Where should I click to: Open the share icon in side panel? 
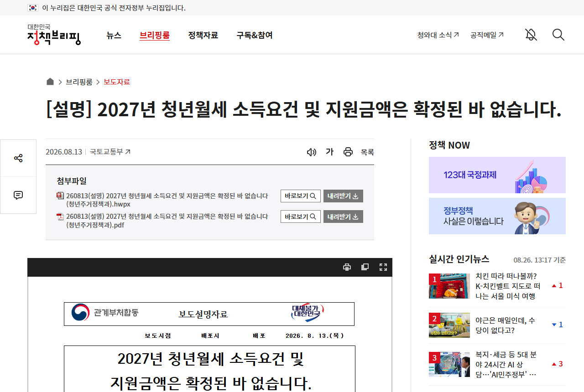click(x=18, y=158)
